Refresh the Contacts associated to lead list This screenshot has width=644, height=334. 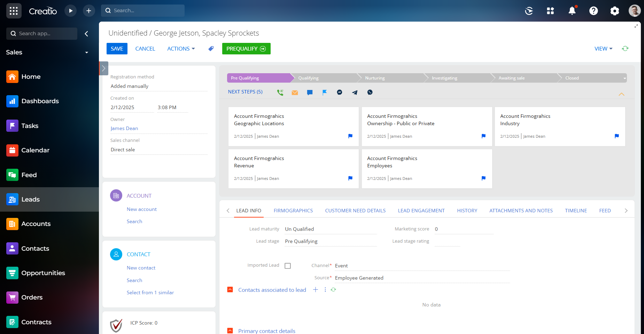click(333, 290)
